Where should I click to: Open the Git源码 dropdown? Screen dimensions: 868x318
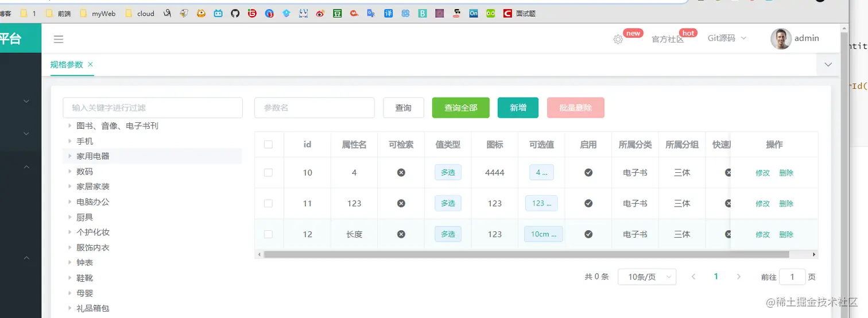pos(727,38)
